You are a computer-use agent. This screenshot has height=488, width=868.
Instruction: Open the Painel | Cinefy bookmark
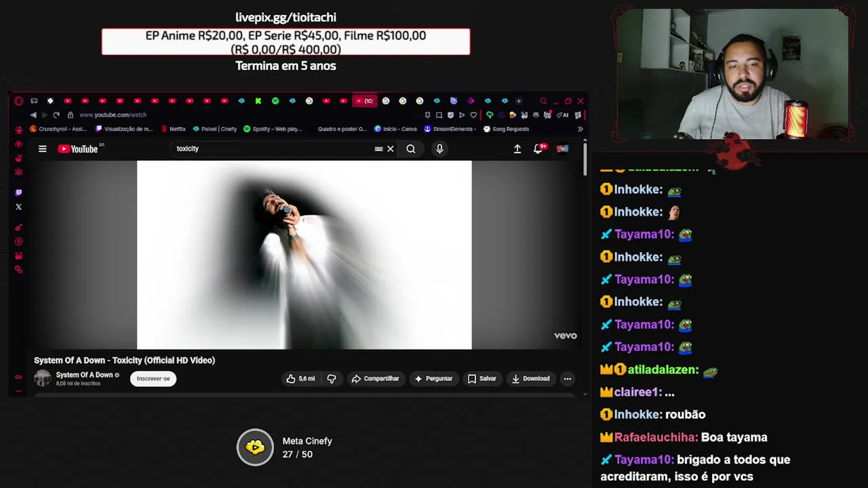click(x=214, y=129)
